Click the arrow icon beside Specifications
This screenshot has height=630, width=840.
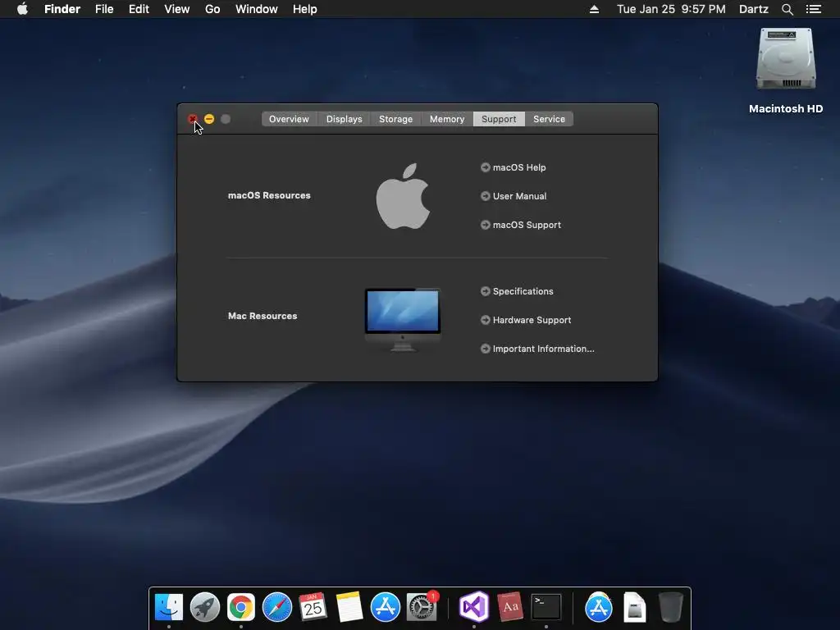pyautogui.click(x=486, y=291)
